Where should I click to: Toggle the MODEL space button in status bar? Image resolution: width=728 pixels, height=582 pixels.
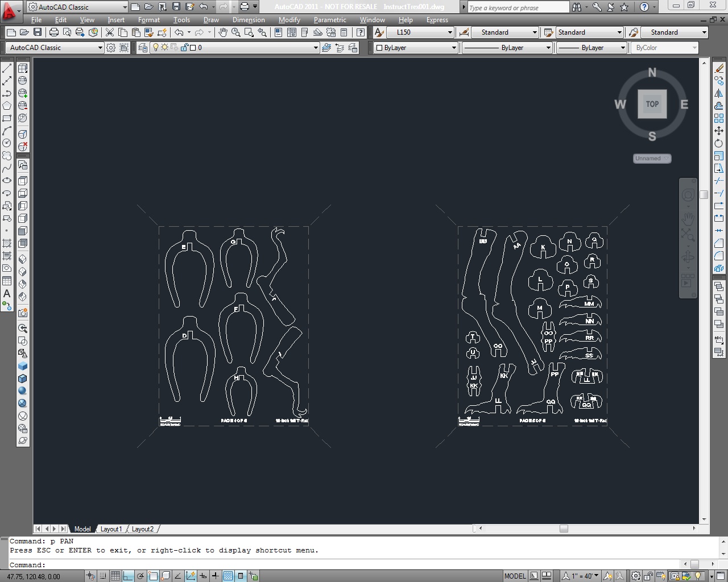(x=515, y=576)
